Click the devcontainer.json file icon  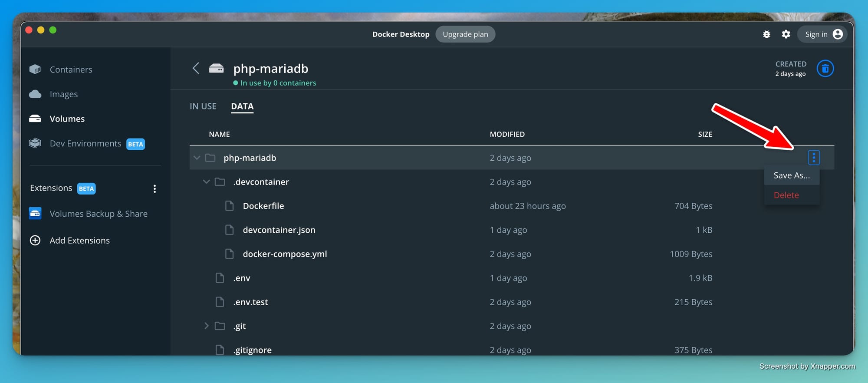point(230,230)
